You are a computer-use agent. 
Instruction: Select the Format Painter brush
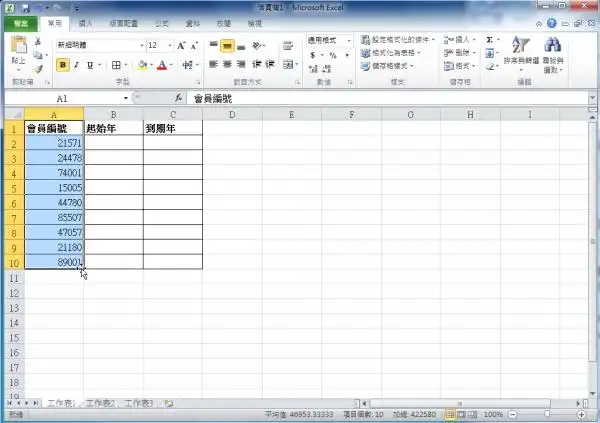pos(38,69)
